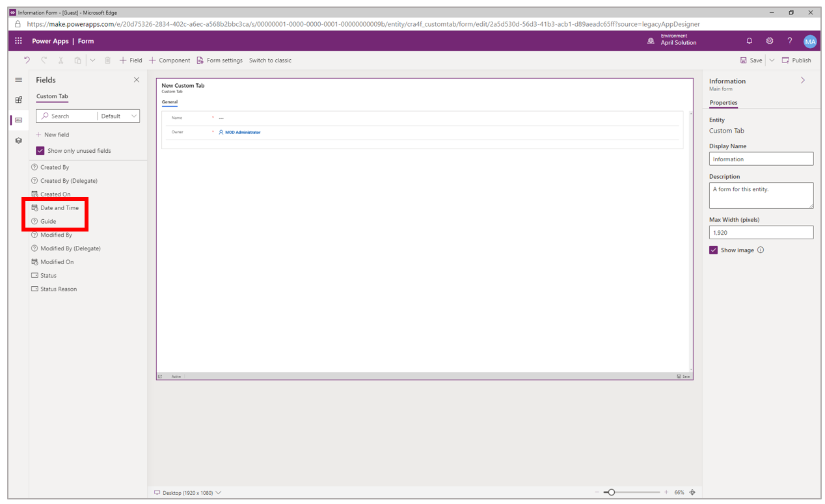Click the Name field on form
Image resolution: width=825 pixels, height=504 pixels.
(x=422, y=118)
